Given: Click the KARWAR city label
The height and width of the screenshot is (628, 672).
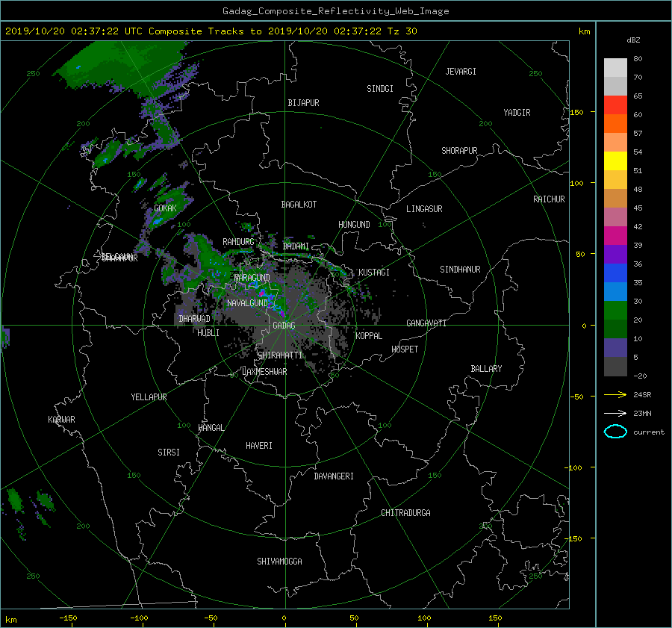Looking at the screenshot, I should point(61,420).
